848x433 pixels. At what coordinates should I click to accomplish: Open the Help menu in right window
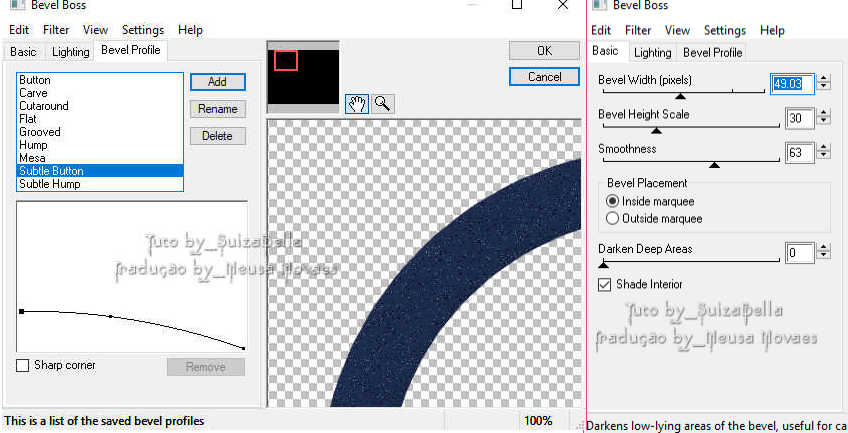click(x=772, y=30)
